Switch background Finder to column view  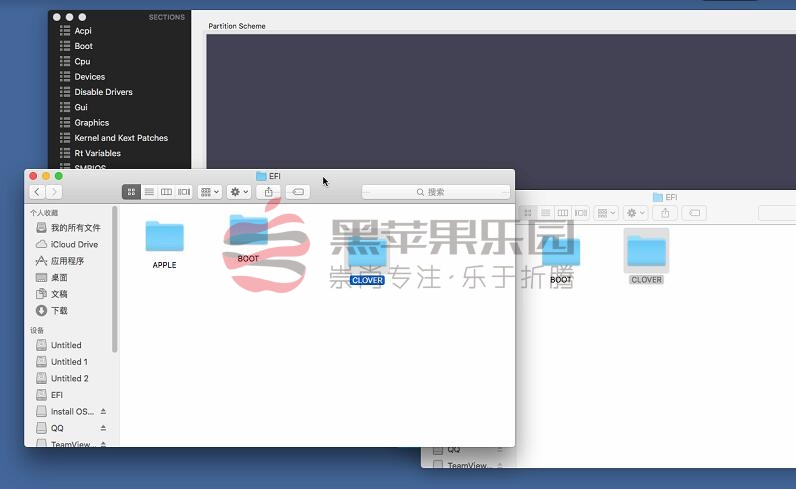pyautogui.click(x=562, y=213)
